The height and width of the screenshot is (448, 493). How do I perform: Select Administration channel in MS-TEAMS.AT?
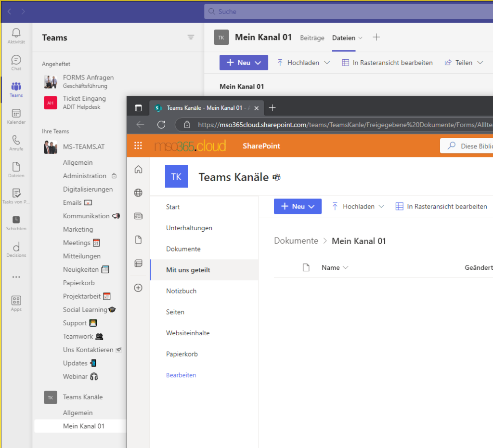tap(84, 176)
